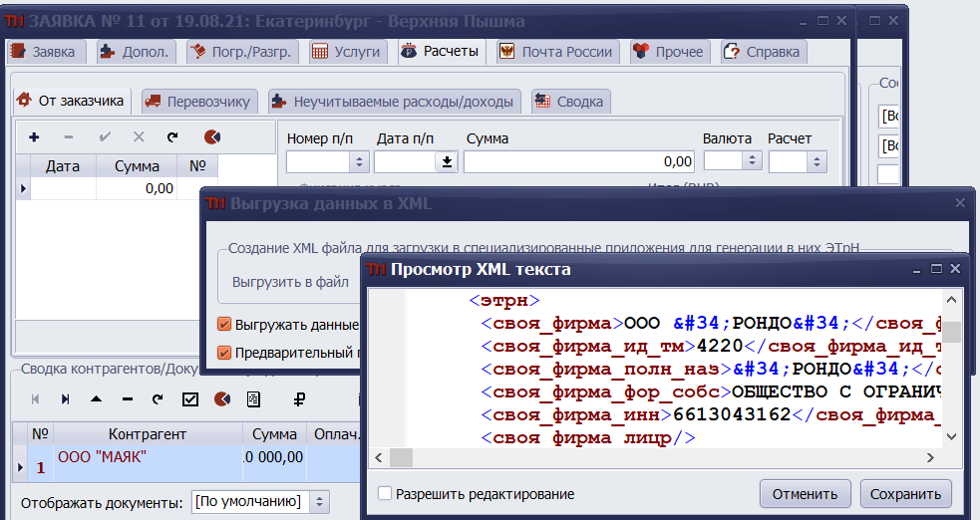Click the Дата column header

[x=63, y=166]
